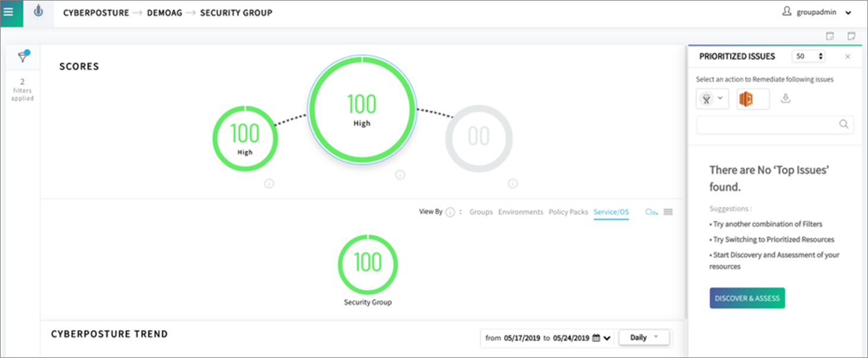Click 'Try another combination of Filters' suggestion
The image size is (868, 358).
click(766, 224)
